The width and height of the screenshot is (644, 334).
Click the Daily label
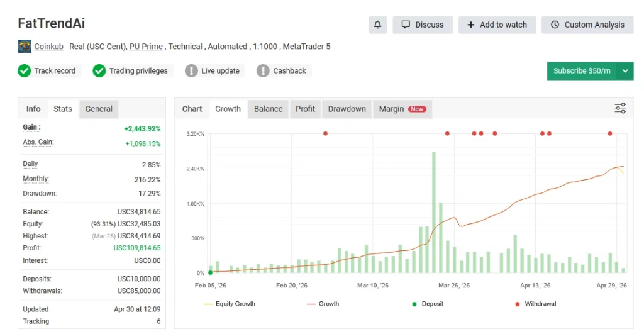coord(30,164)
